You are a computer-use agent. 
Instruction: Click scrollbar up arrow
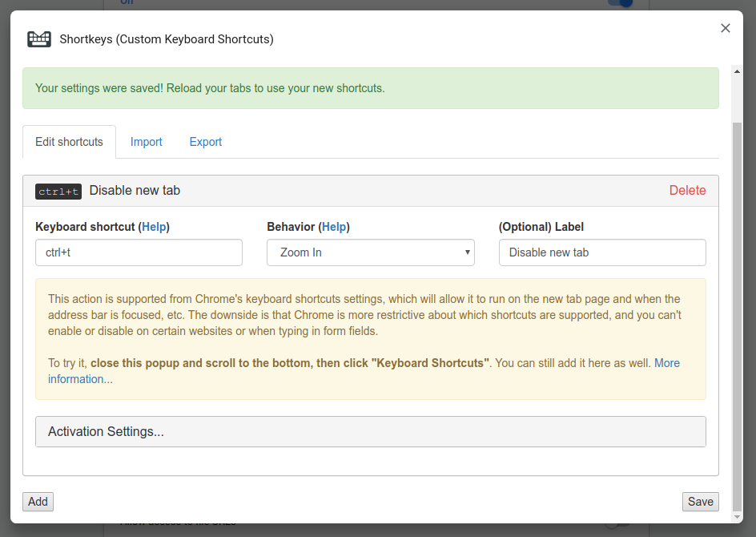pos(737,71)
